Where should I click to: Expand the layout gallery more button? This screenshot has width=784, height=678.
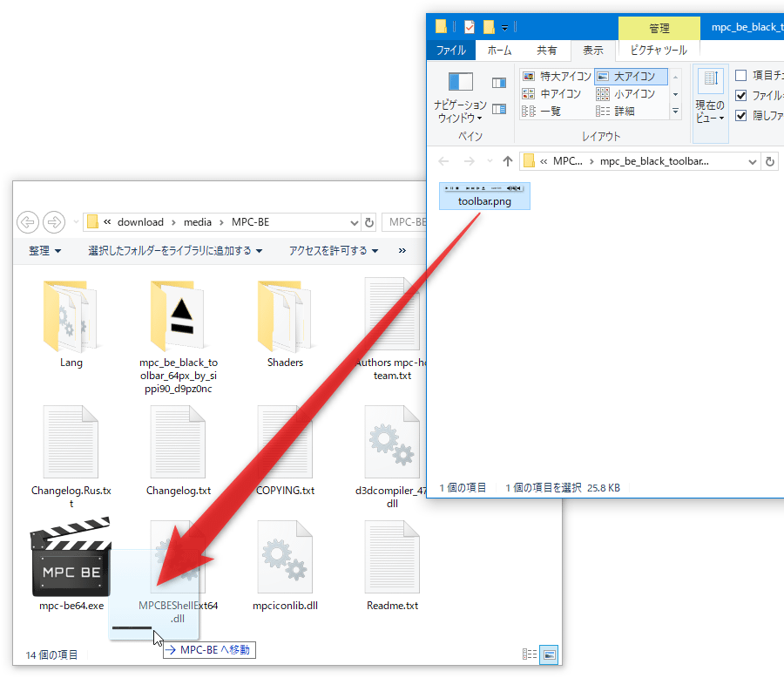675,111
